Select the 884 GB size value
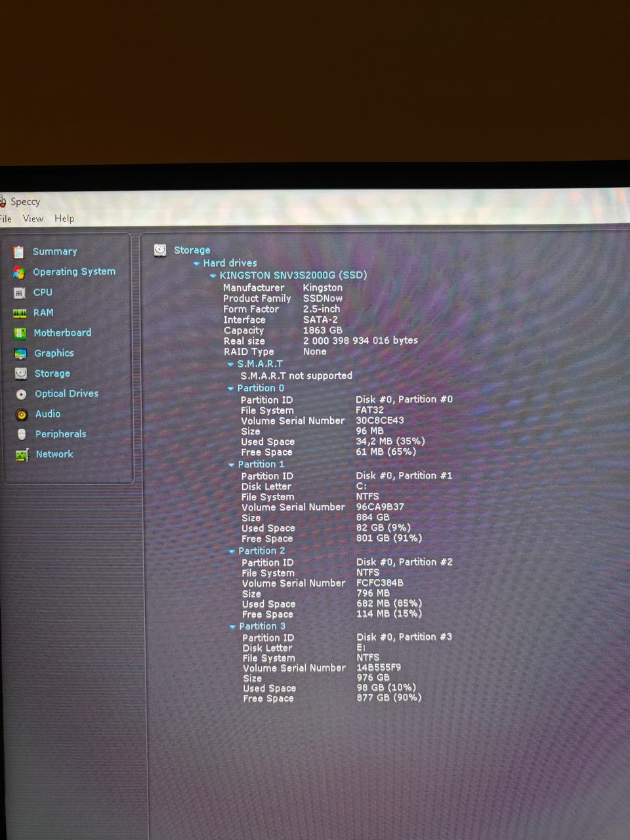Viewport: 630px width, 840px height. [x=373, y=517]
